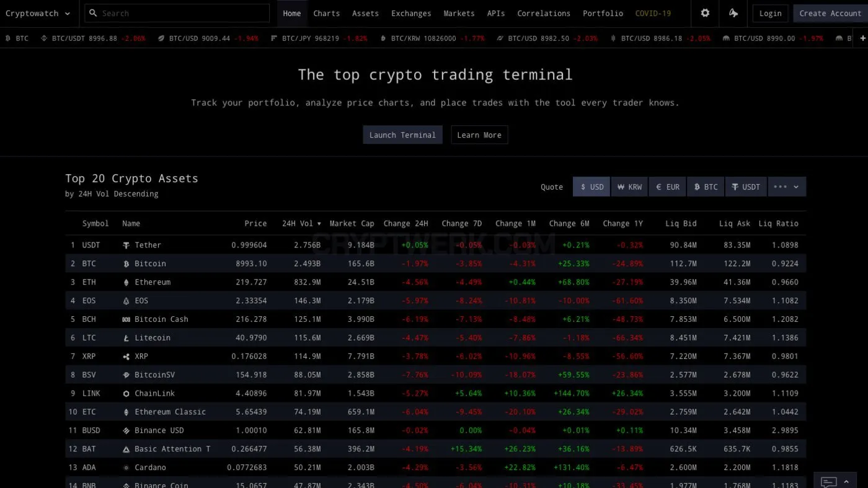Click the Bitcoin coin icon in row 2
Screen dimensions: 868x488
point(126,264)
